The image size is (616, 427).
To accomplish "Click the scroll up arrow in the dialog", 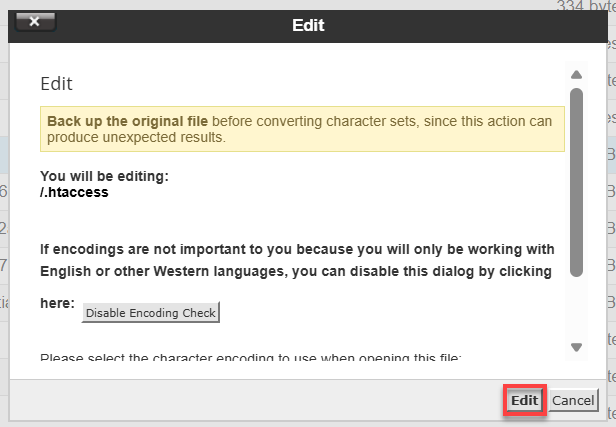I will [x=576, y=75].
